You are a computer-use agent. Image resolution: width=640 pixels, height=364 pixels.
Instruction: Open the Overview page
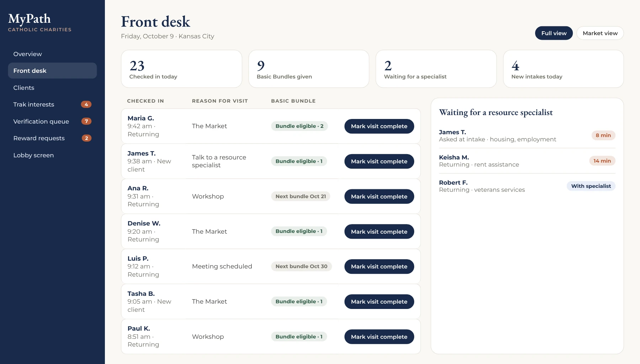point(52,54)
